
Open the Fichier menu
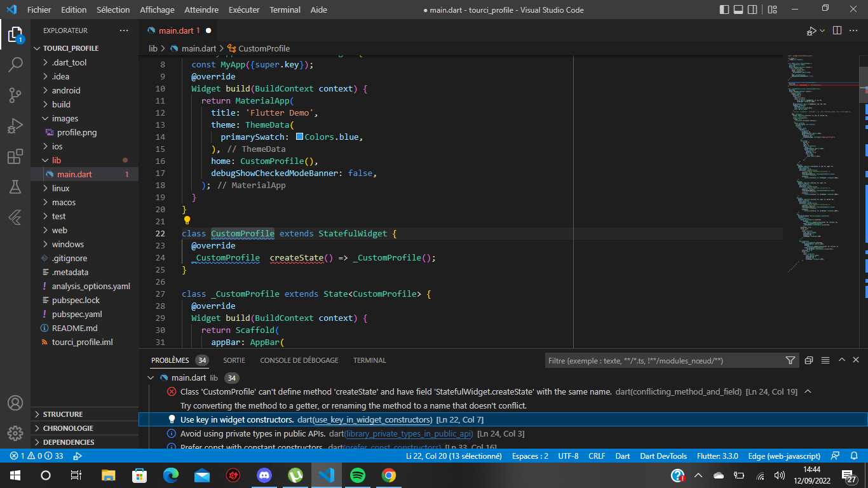pyautogui.click(x=39, y=10)
